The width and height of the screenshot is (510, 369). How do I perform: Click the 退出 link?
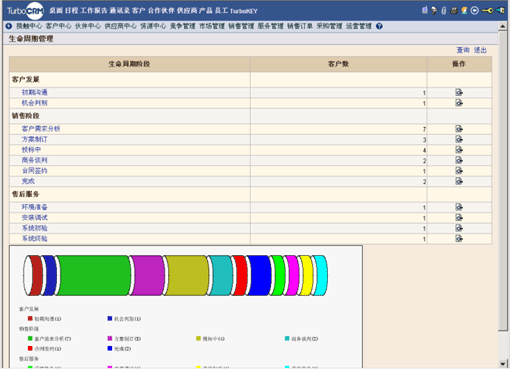pos(480,50)
